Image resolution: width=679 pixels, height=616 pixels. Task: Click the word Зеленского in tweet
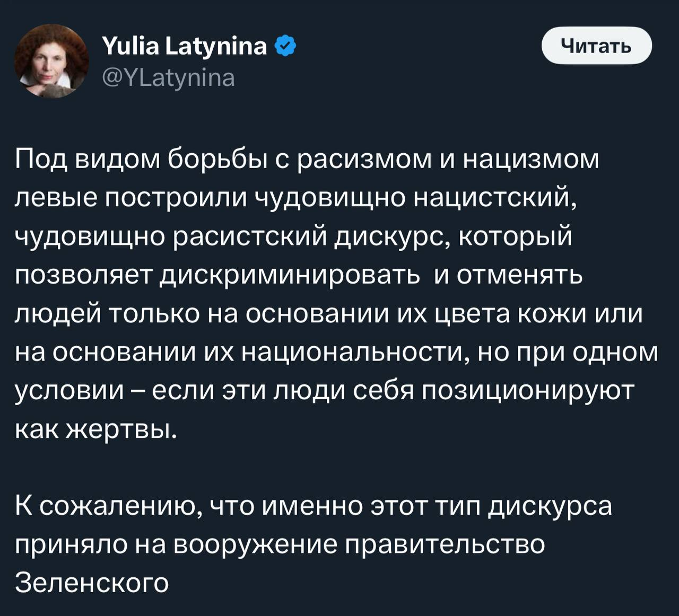point(92,583)
